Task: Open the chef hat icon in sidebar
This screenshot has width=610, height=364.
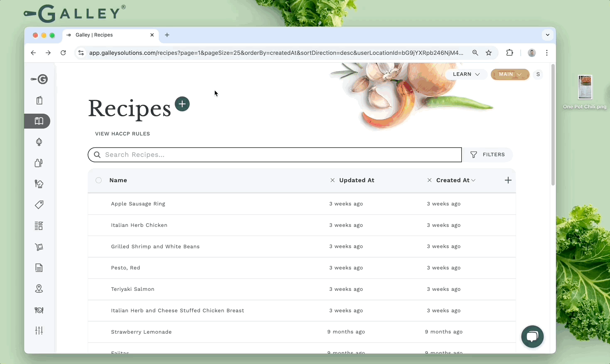Action: coord(39,184)
